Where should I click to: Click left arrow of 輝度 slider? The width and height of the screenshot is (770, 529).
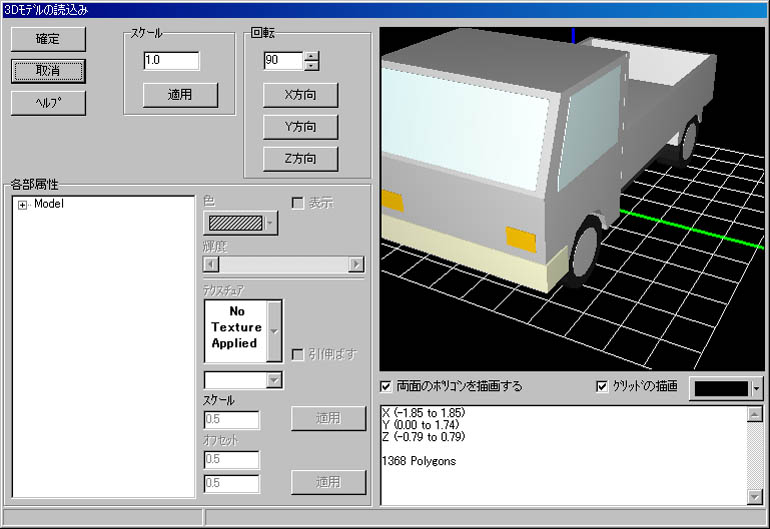[211, 264]
